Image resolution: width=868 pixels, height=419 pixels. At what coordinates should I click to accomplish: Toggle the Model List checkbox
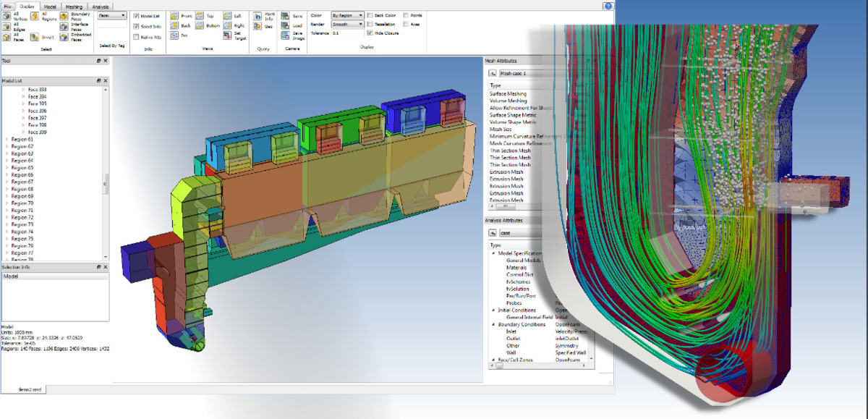pos(136,16)
